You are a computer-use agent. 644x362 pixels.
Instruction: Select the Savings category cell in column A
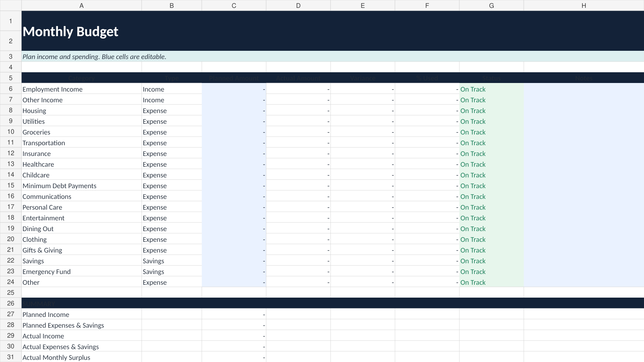point(82,260)
